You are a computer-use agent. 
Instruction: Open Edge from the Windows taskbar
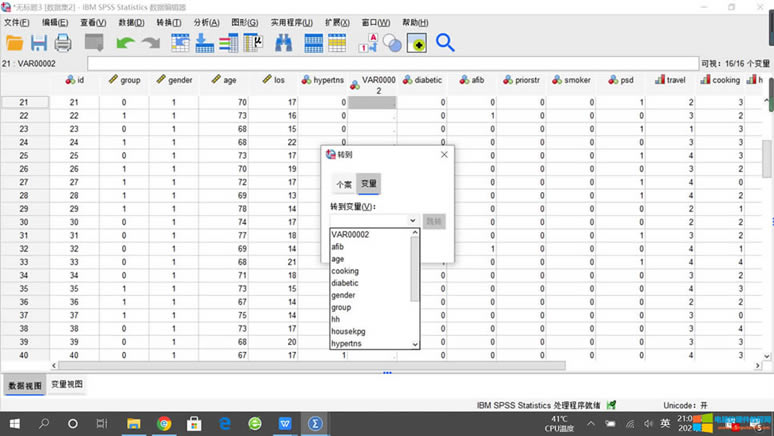(225, 423)
